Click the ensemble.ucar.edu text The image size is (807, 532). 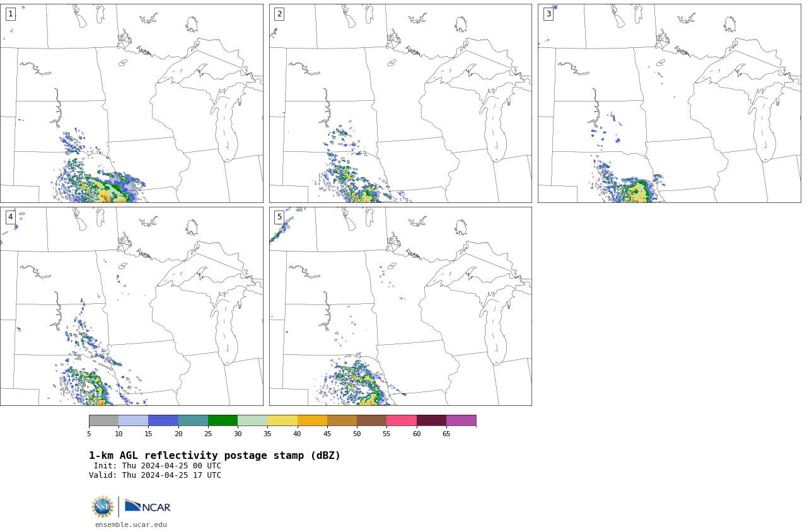click(x=131, y=524)
